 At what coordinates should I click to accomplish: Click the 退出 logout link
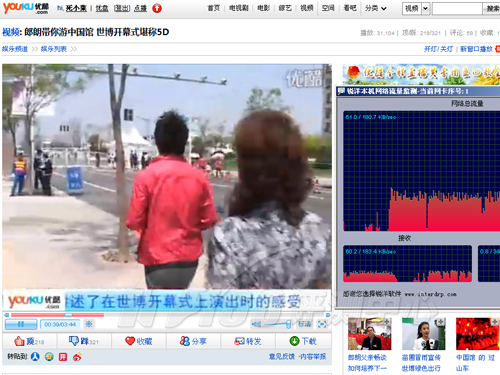tap(122, 8)
